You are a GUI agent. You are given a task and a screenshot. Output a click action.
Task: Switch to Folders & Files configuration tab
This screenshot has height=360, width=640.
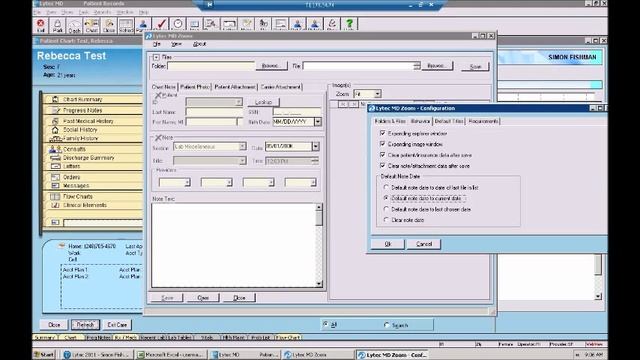pyautogui.click(x=390, y=121)
